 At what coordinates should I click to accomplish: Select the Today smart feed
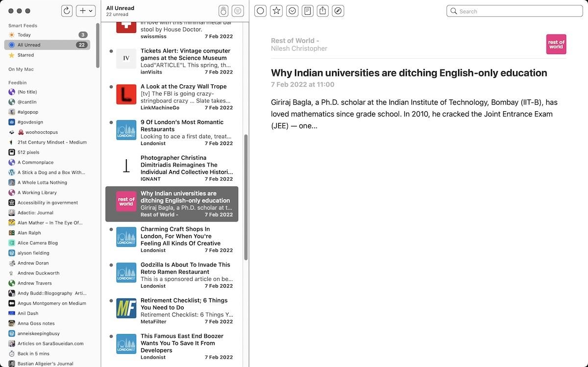click(24, 35)
